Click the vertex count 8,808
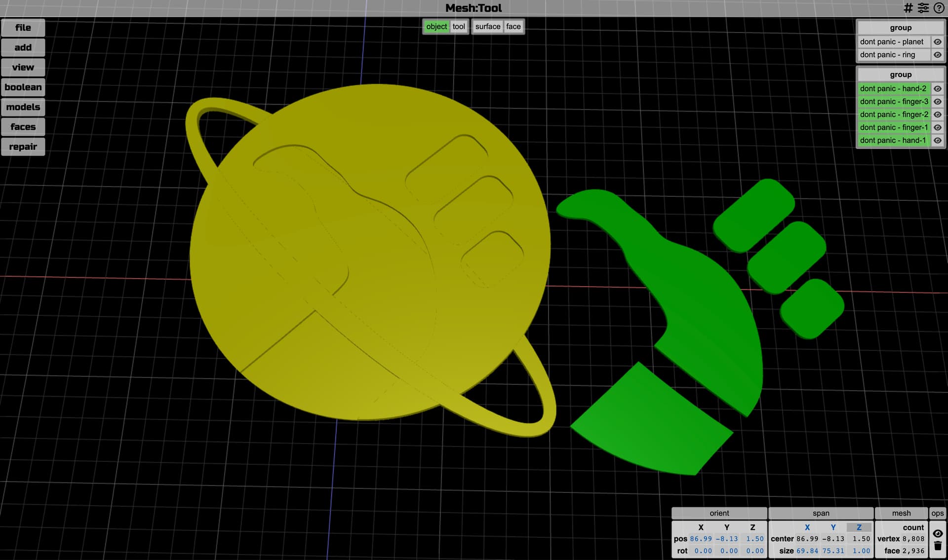Viewport: 948px width, 560px height. pyautogui.click(x=913, y=539)
